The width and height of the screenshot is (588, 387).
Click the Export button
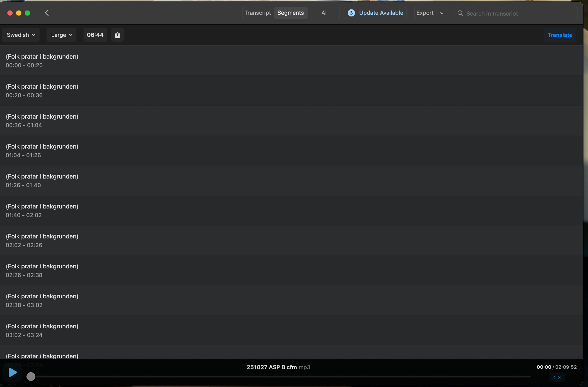click(x=425, y=13)
